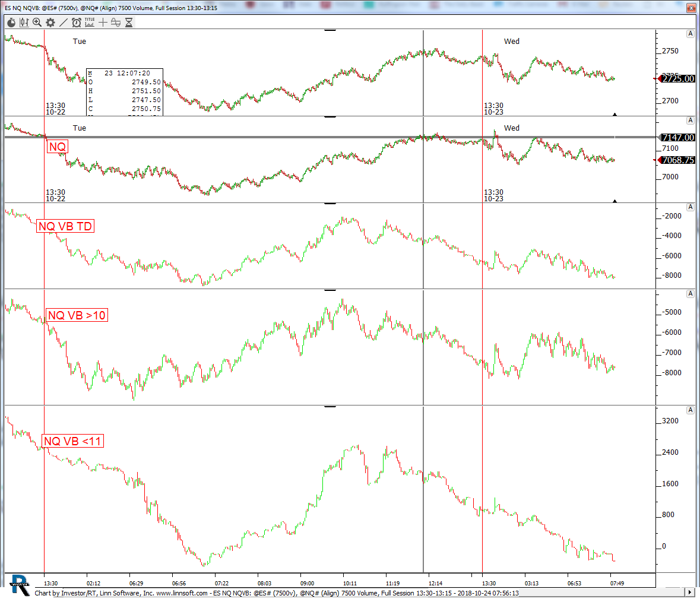The width and height of the screenshot is (700, 602).
Task: Toggle auto-scale A button on NQ VB <11 pane
Action: (690, 410)
